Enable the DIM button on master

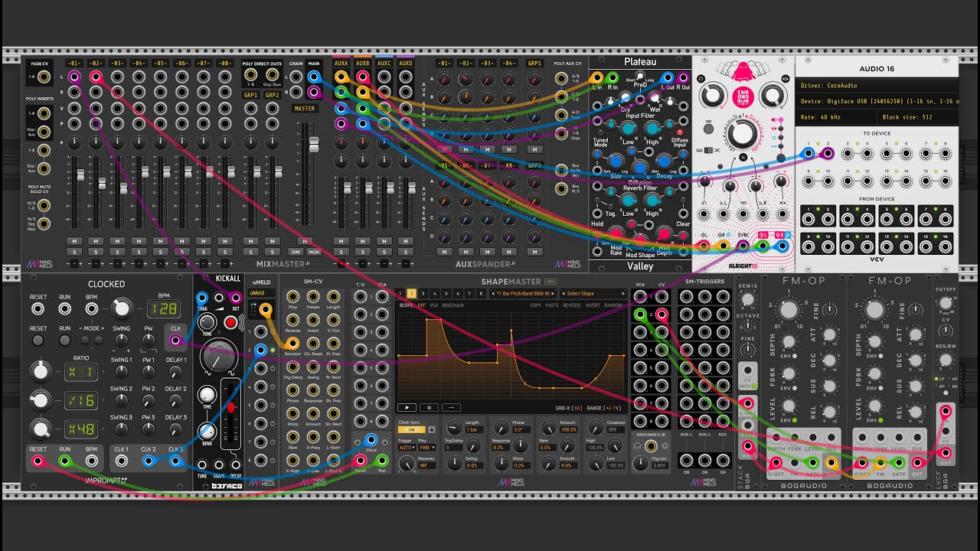tap(295, 252)
